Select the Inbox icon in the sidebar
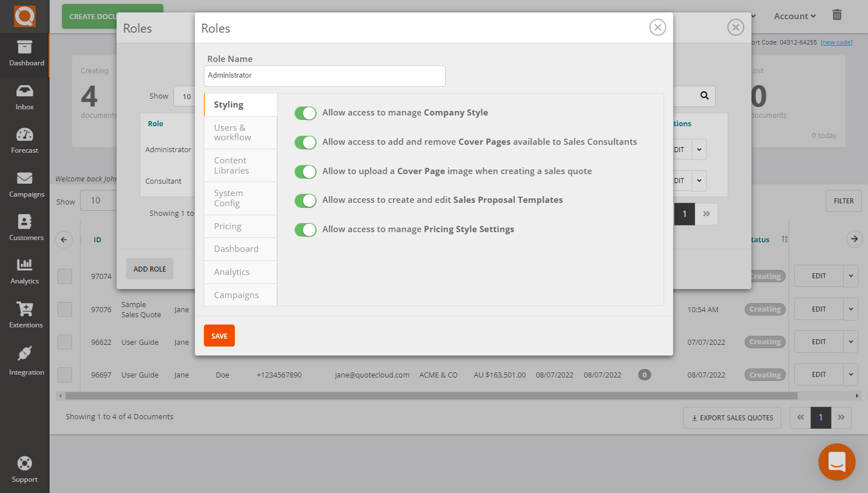This screenshot has height=493, width=868. click(24, 96)
